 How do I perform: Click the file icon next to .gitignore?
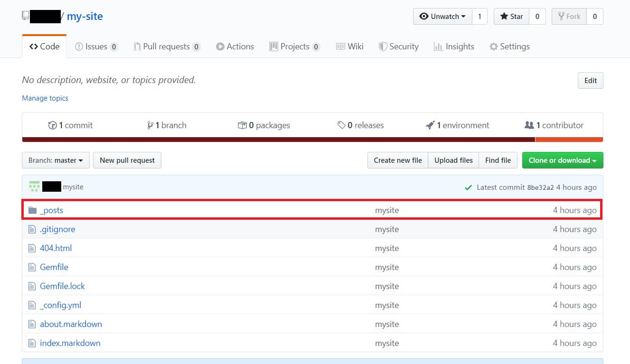(x=32, y=229)
